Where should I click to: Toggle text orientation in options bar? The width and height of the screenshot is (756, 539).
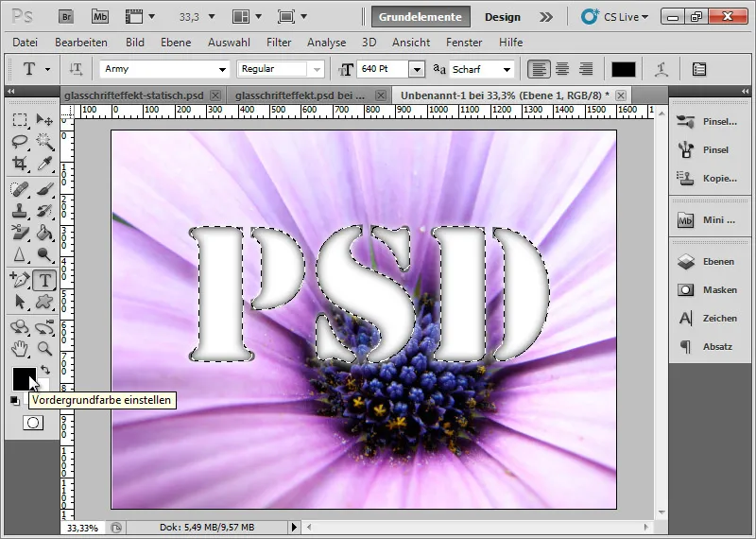(76, 69)
